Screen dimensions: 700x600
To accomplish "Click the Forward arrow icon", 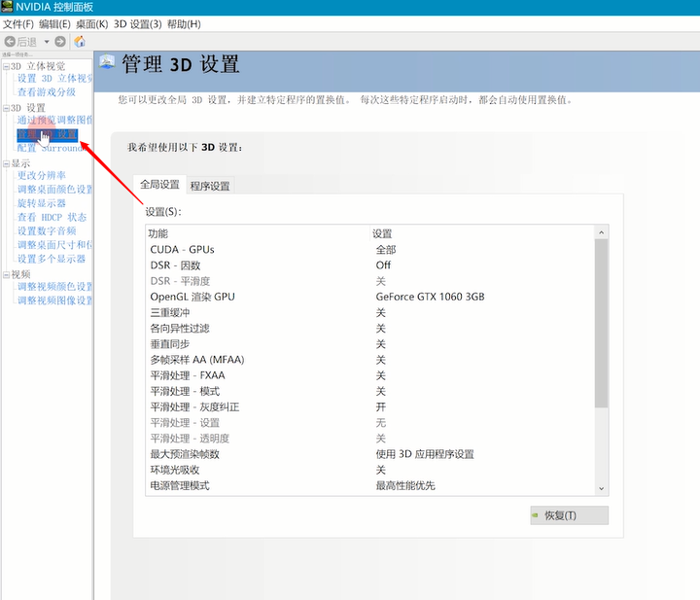I will (x=60, y=42).
